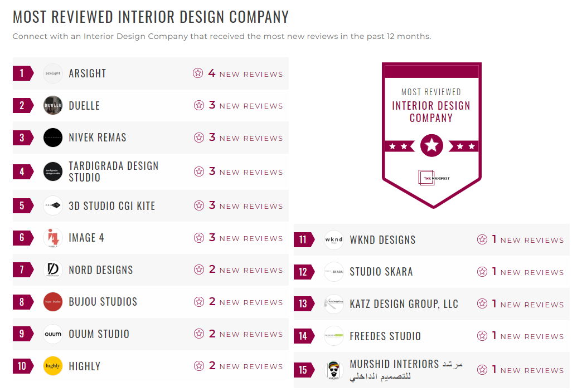Select the NIVEK REMAS circular logo
The image size is (577, 392).
coord(52,138)
